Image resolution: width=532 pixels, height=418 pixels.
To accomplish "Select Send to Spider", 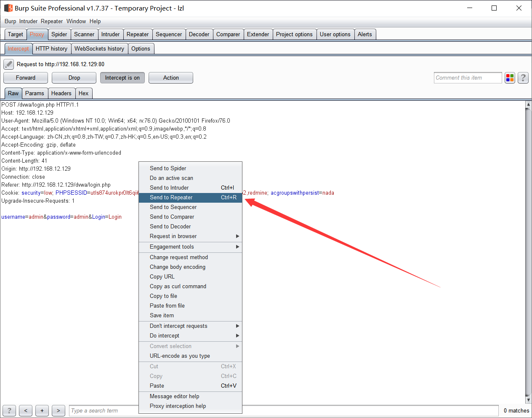I will coord(190,168).
